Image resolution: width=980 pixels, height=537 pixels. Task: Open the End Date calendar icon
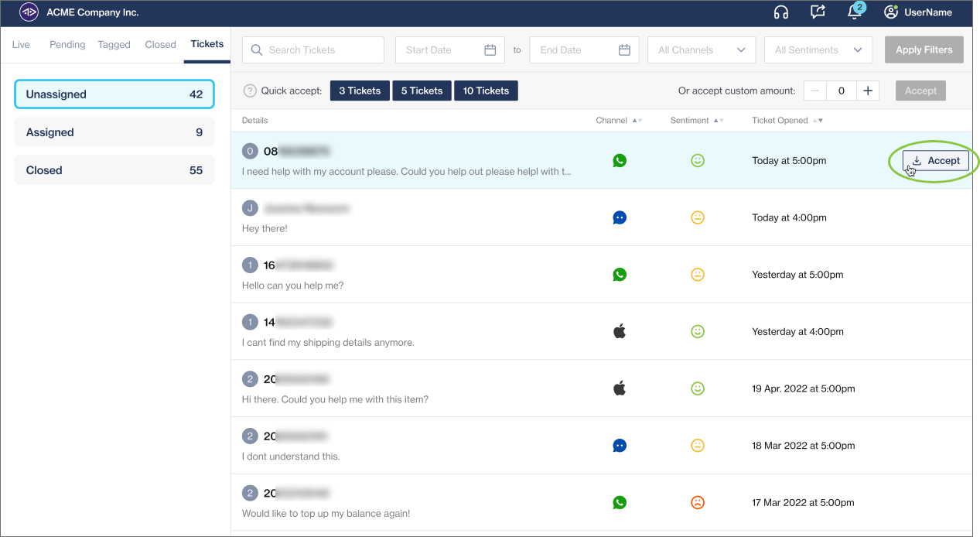pyautogui.click(x=624, y=50)
